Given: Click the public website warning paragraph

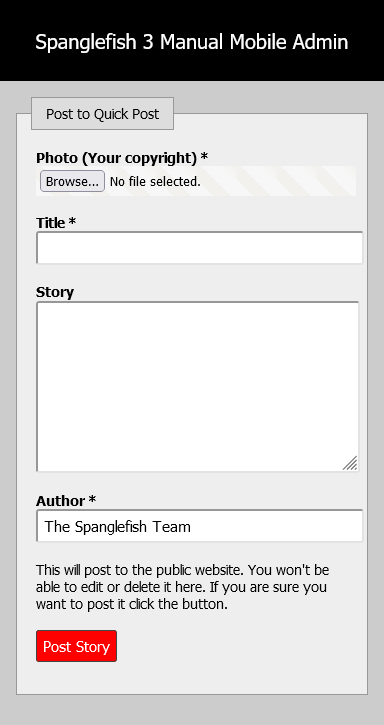Looking at the screenshot, I should click(183, 587).
